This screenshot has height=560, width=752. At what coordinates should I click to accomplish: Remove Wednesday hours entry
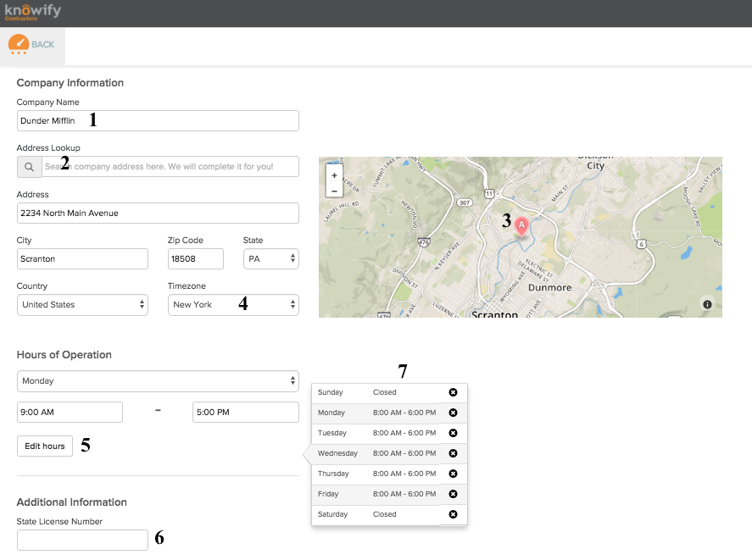click(x=453, y=453)
